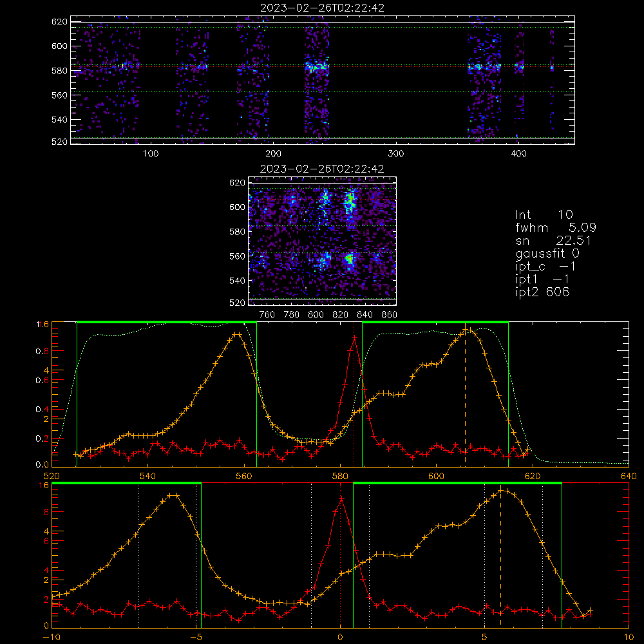This screenshot has height=644, width=644.
Task: Click y-axis label 540 on top image
Action: [59, 120]
